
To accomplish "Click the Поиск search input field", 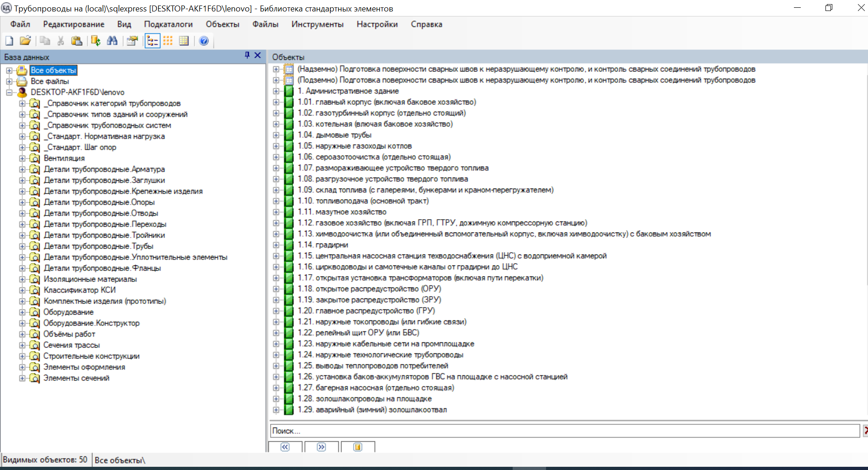I will coord(564,431).
